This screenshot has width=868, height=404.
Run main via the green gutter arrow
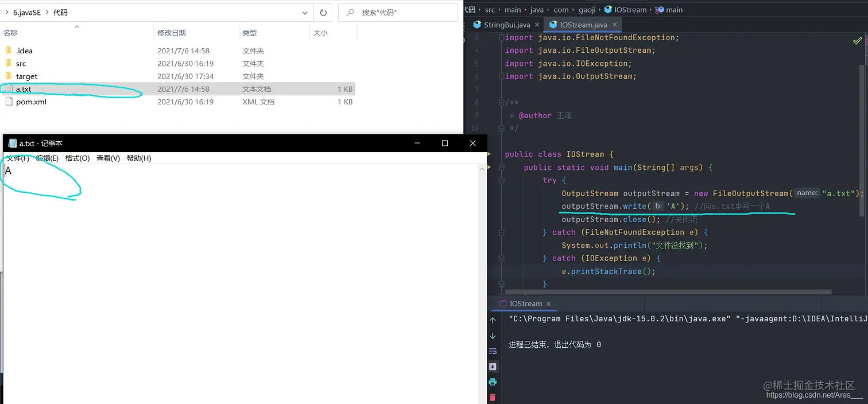tap(490, 167)
